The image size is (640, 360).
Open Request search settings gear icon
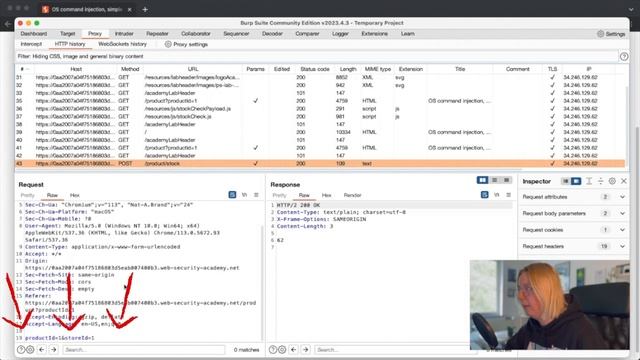(x=30, y=350)
